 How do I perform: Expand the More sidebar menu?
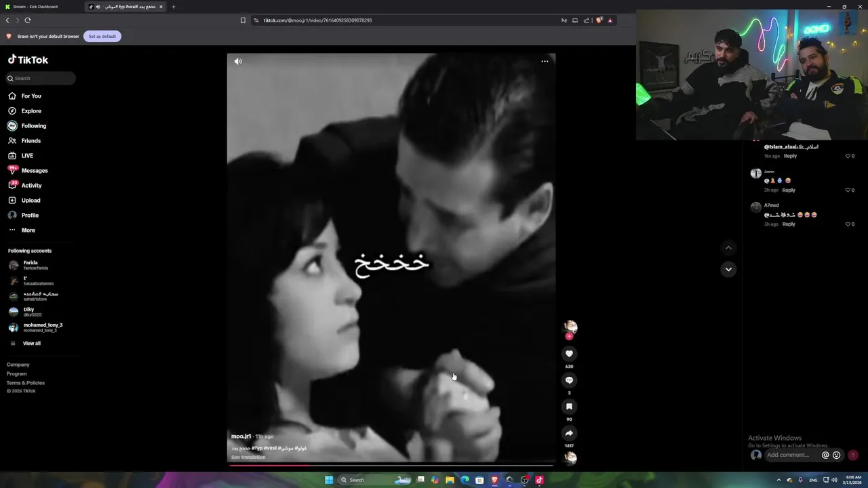tap(22, 230)
